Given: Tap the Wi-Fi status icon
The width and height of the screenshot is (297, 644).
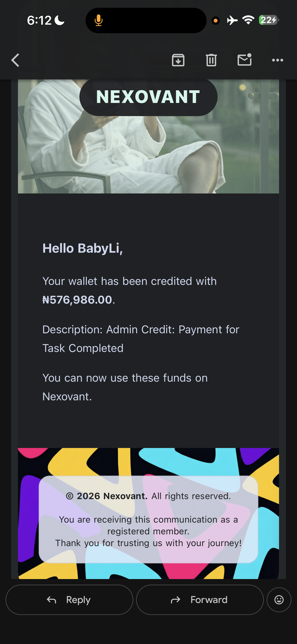Looking at the screenshot, I should coord(248,20).
